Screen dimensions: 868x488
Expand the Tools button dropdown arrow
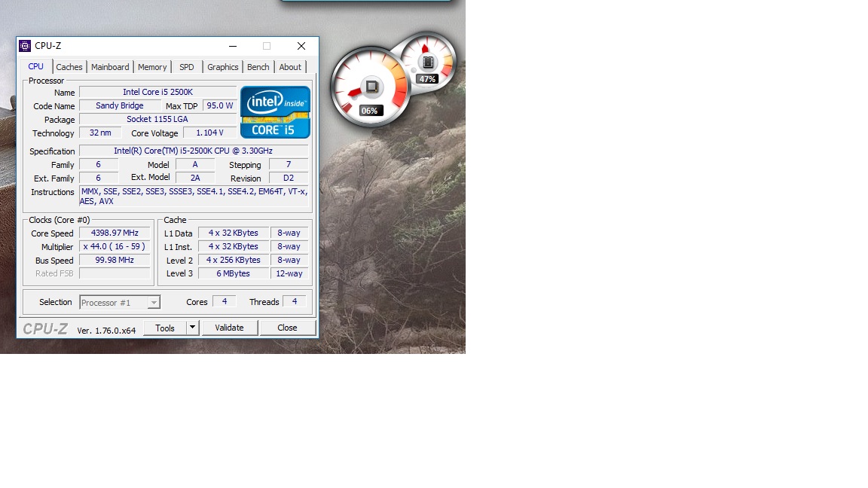coord(192,328)
